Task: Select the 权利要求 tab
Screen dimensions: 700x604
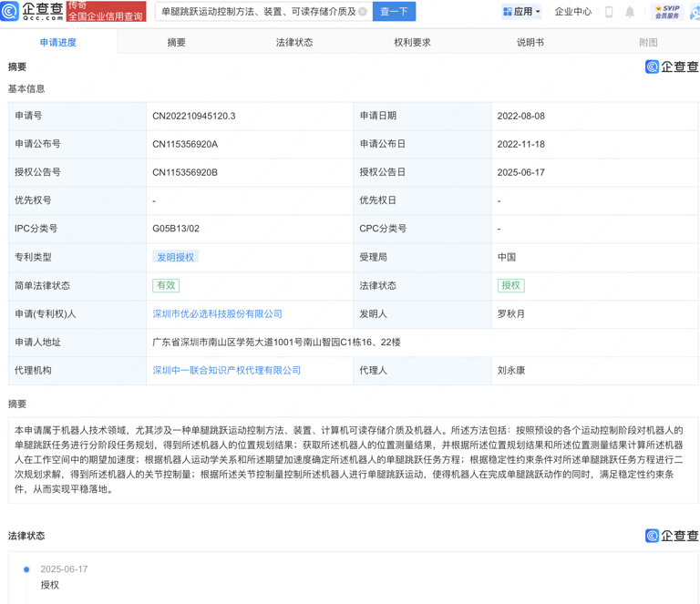Action: pyautogui.click(x=412, y=43)
